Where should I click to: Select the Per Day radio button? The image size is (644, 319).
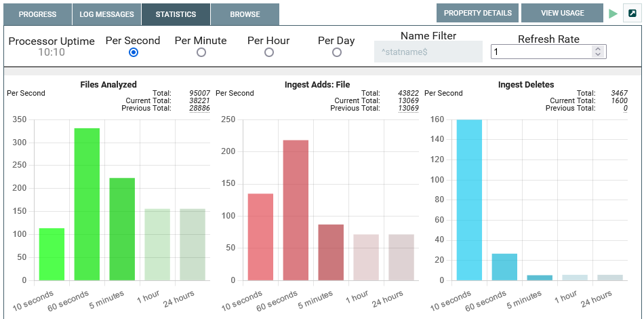337,52
